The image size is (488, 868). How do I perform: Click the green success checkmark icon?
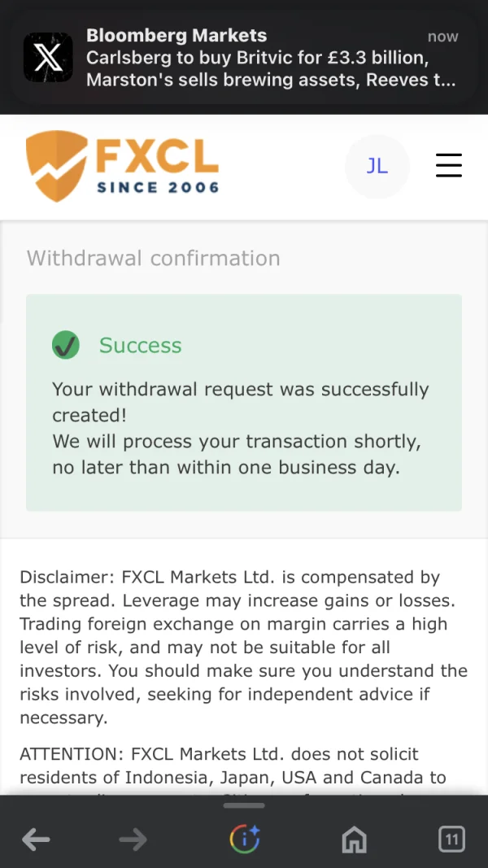(x=66, y=345)
